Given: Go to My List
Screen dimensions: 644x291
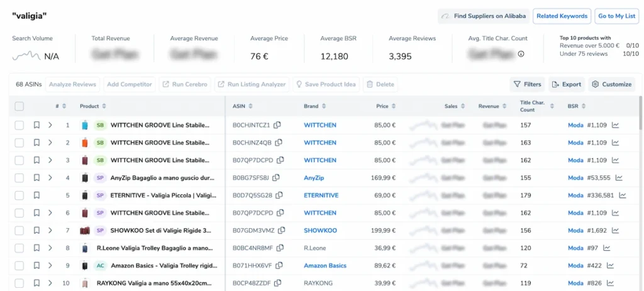Looking at the screenshot, I should tap(616, 16).
